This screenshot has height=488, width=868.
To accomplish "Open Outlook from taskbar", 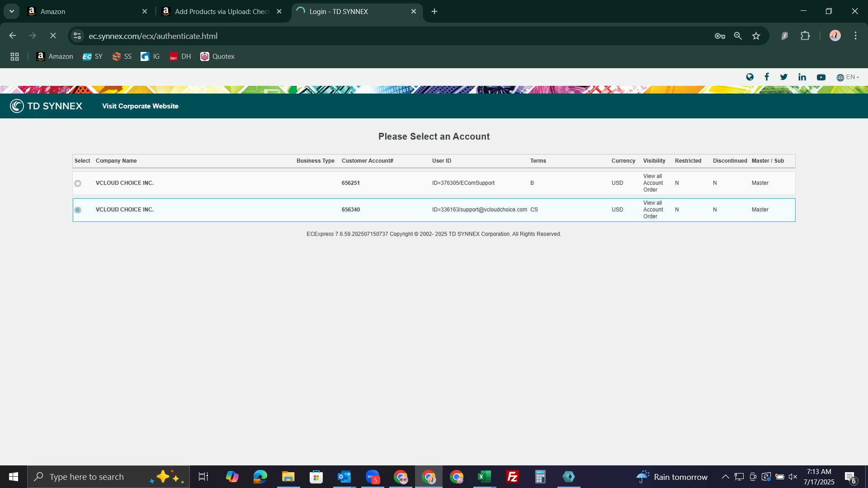I will [x=344, y=477].
